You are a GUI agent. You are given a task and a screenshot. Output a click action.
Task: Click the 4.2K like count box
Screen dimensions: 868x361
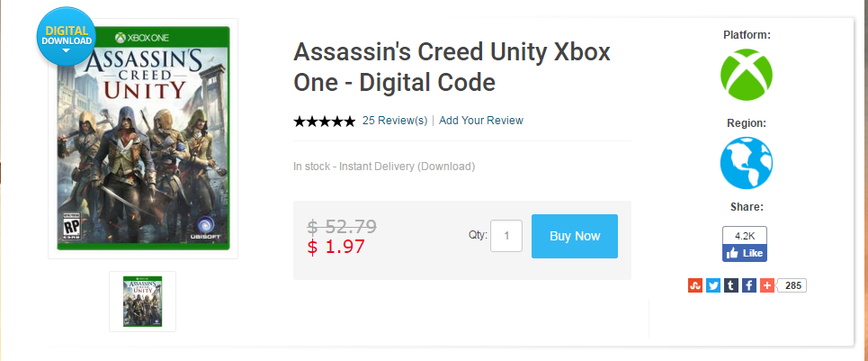(745, 235)
